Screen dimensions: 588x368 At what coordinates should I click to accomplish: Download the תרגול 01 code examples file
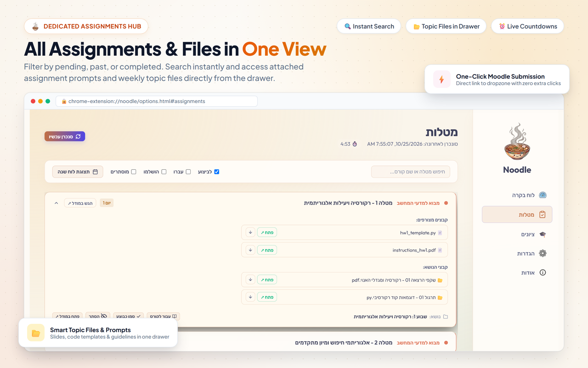point(250,297)
